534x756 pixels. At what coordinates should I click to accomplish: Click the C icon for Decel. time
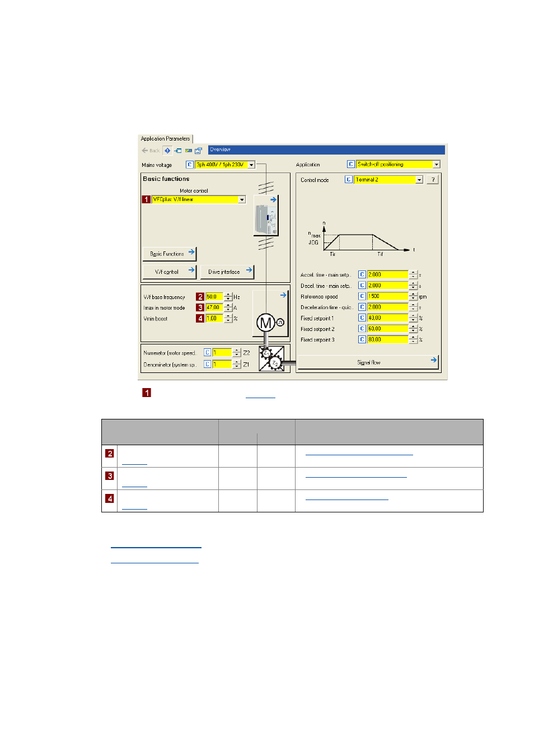click(x=362, y=285)
